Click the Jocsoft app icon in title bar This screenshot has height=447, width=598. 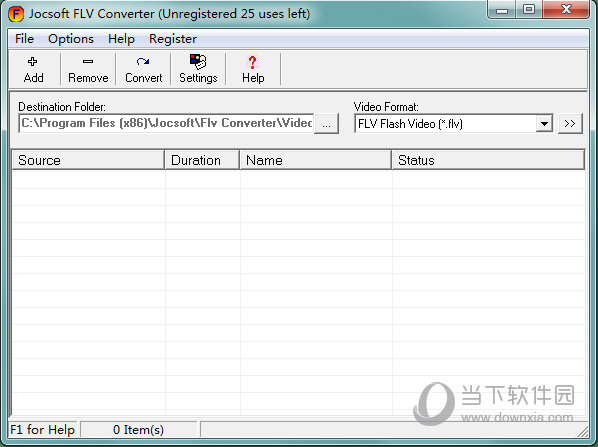tap(16, 14)
